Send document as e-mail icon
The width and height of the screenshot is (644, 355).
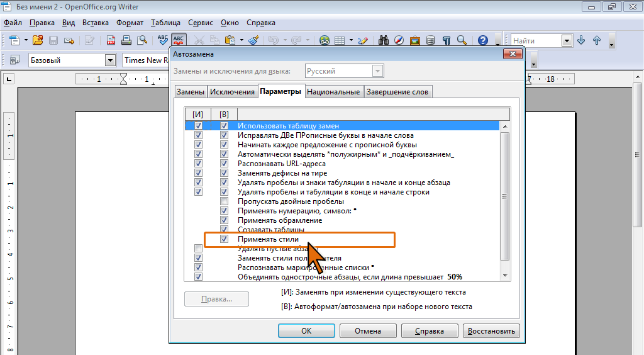pyautogui.click(x=69, y=40)
